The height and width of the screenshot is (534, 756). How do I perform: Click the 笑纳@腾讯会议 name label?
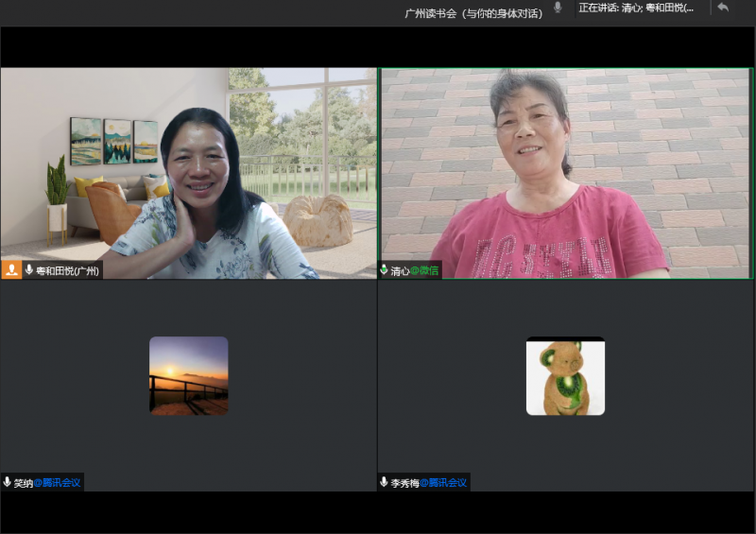coord(47,483)
